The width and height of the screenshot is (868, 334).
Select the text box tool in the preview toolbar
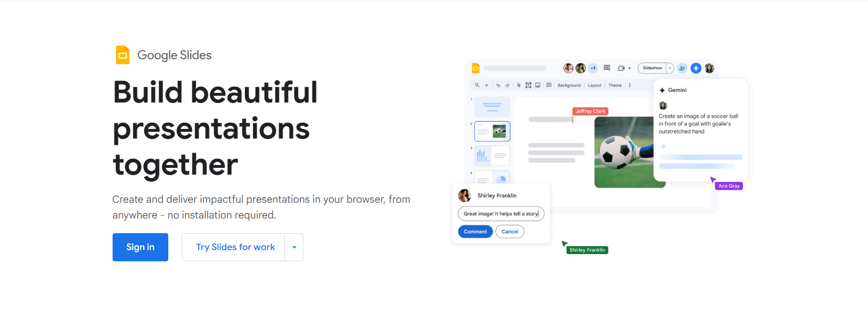click(529, 86)
